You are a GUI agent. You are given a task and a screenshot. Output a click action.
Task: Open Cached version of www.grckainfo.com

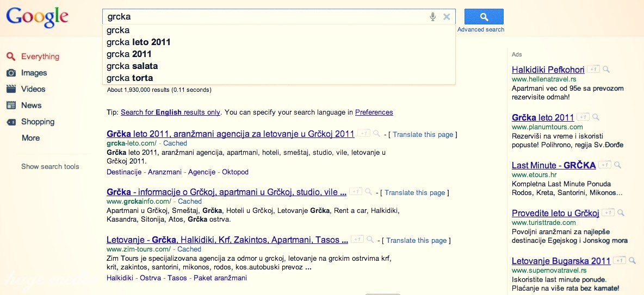(x=190, y=202)
